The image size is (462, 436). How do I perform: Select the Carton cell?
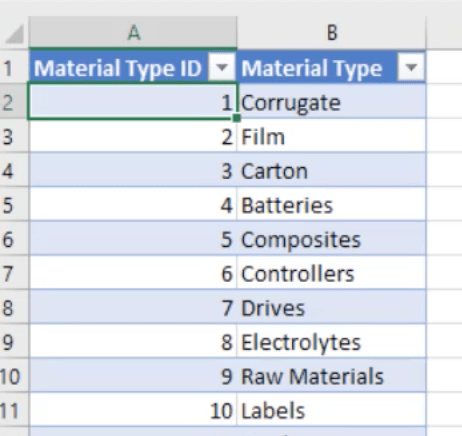click(x=331, y=170)
